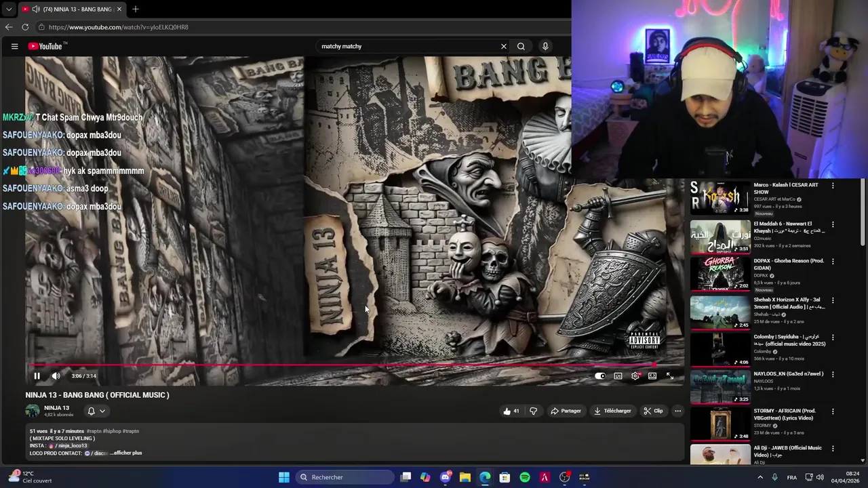Open Microsoft Store from the taskbar

[505, 477]
